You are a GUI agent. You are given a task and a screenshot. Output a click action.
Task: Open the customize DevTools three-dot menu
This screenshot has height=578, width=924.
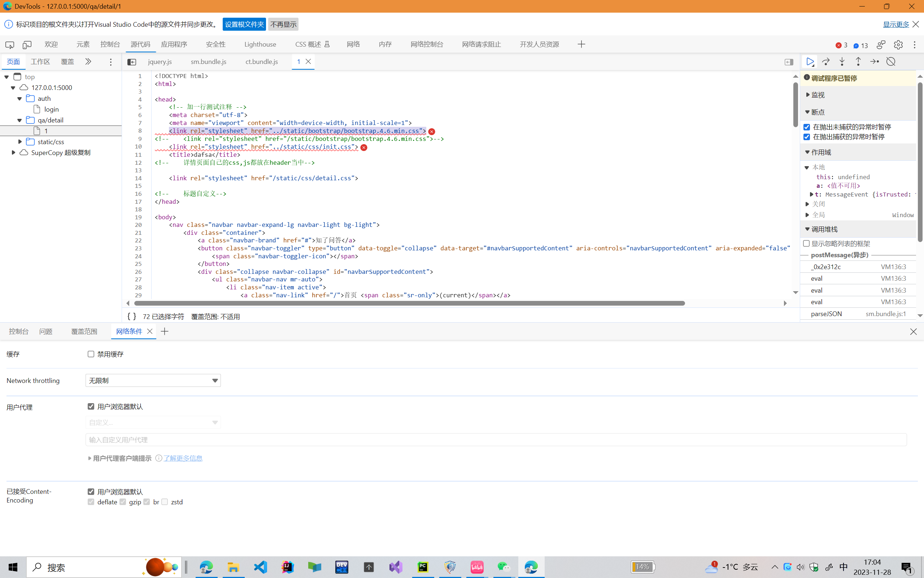(915, 45)
